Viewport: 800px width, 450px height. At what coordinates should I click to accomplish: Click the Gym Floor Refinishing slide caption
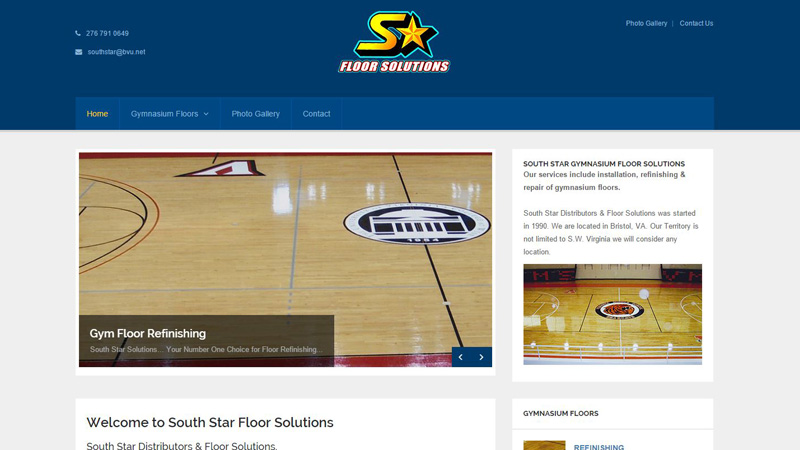[148, 334]
